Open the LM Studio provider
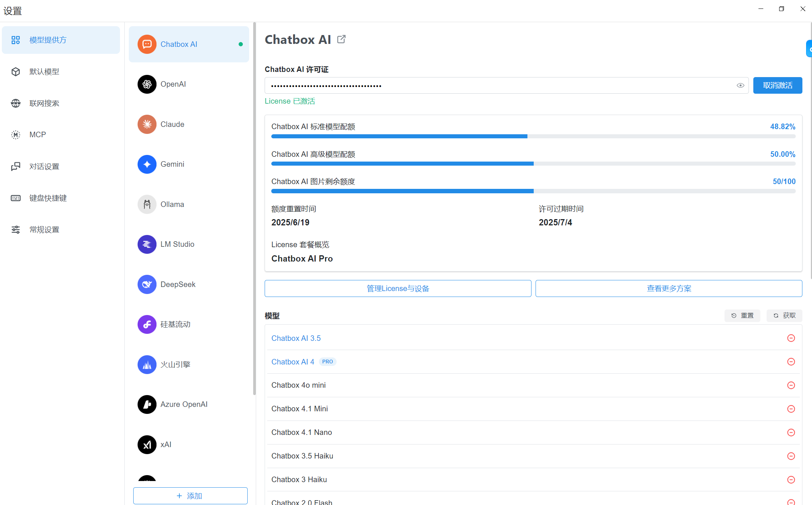812x505 pixels. point(177,244)
